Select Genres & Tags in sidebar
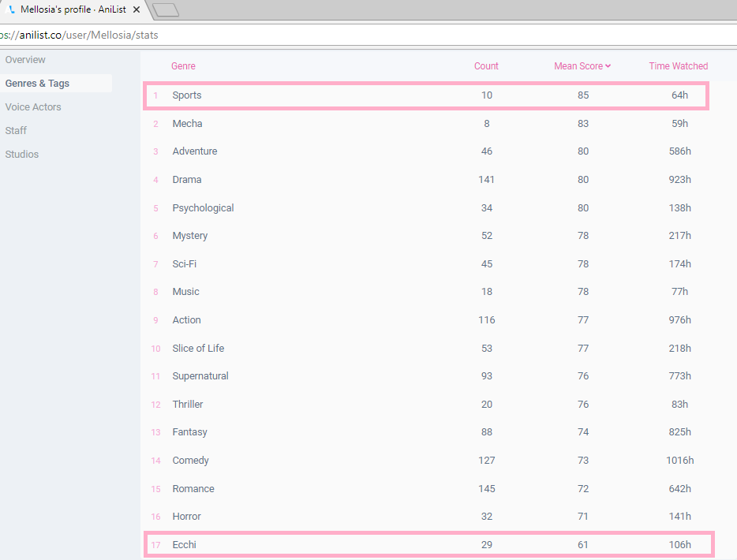737x560 pixels. coord(37,84)
